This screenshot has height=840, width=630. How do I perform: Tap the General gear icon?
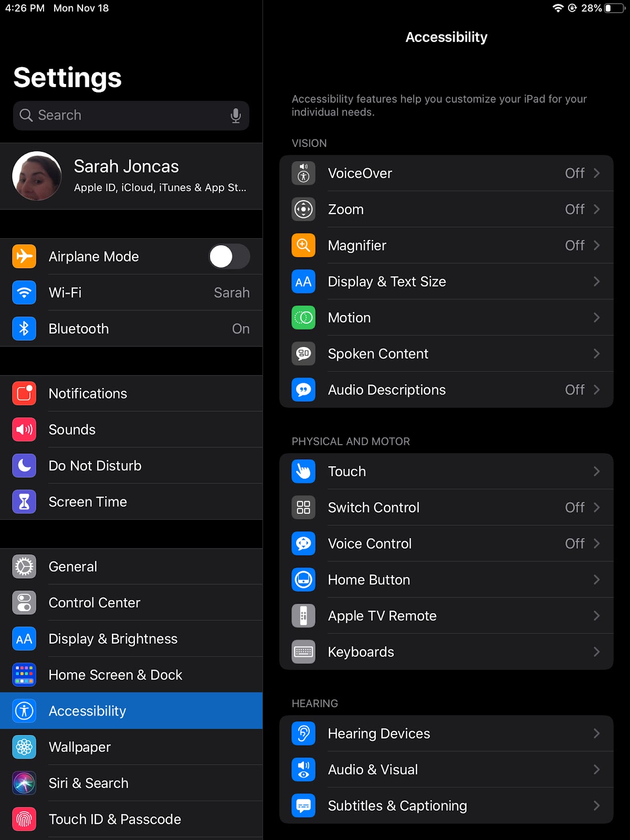24,567
